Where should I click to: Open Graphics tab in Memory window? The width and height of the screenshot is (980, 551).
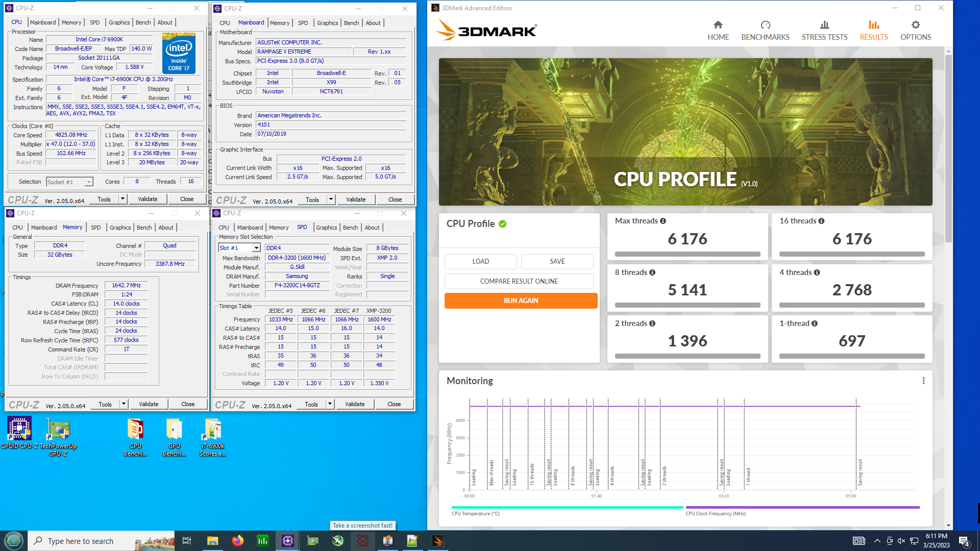pyautogui.click(x=120, y=228)
